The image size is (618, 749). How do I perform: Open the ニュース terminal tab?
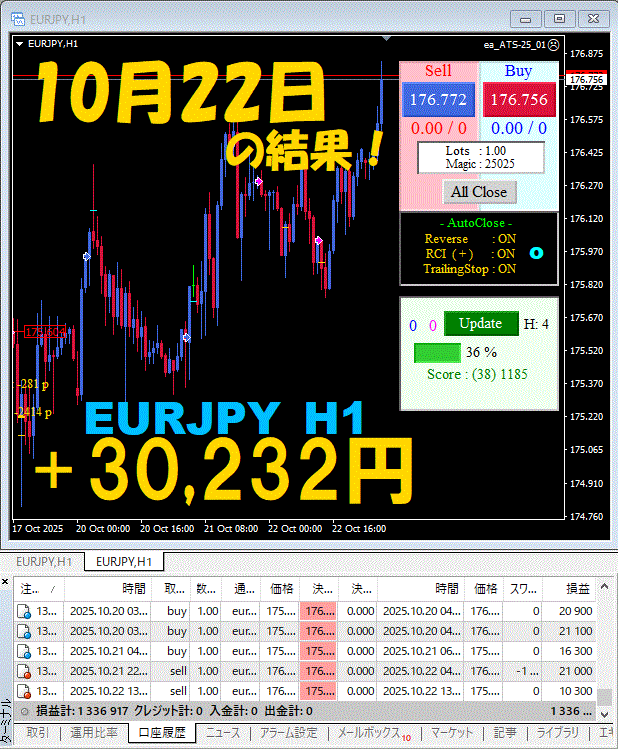tap(223, 733)
